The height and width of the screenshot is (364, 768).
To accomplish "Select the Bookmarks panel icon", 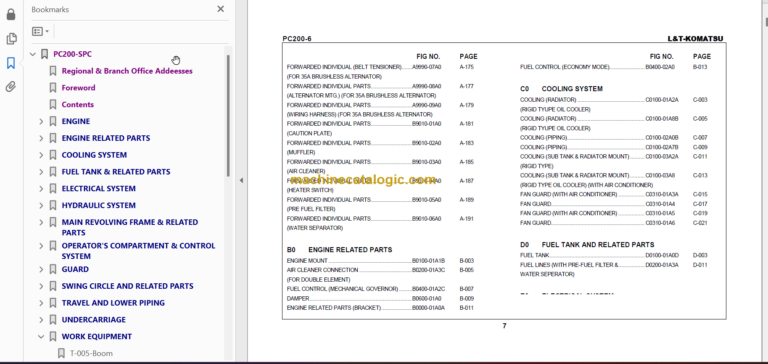I will 11,63.
